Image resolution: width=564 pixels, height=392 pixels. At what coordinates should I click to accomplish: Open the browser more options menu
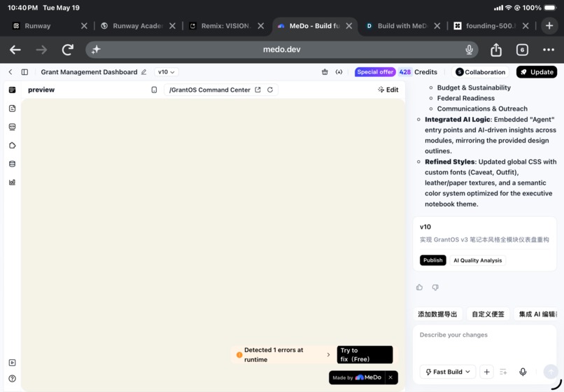[549, 50]
